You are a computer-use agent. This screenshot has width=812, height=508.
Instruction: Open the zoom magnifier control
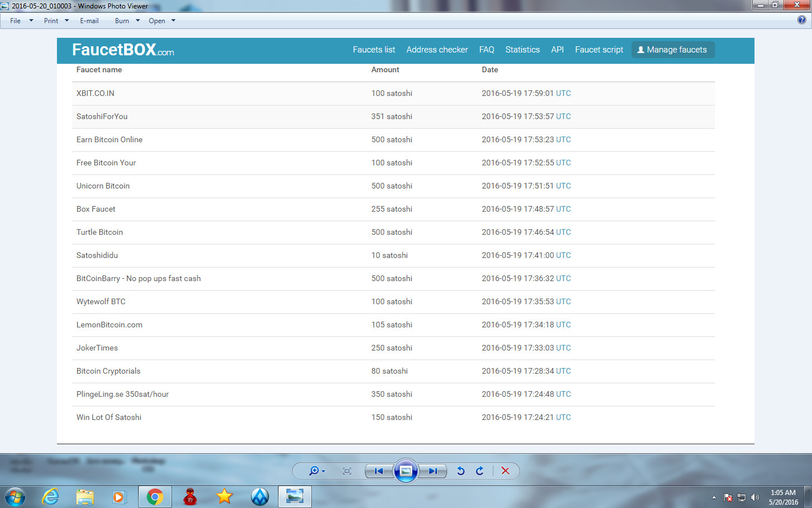click(316, 471)
